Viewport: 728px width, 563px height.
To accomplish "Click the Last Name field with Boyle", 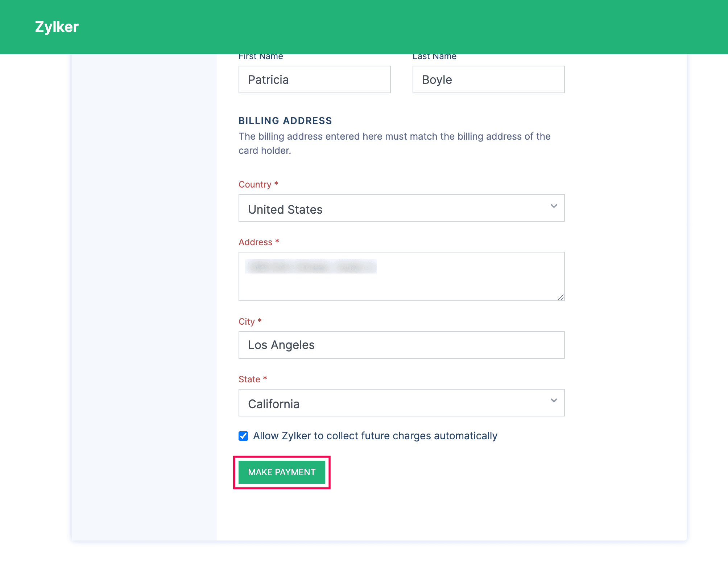I will point(488,79).
